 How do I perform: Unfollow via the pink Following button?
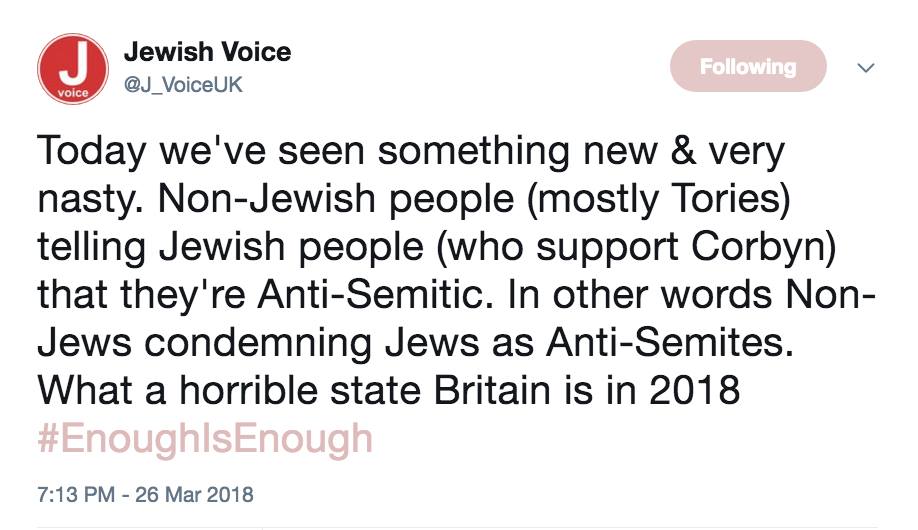coord(748,66)
